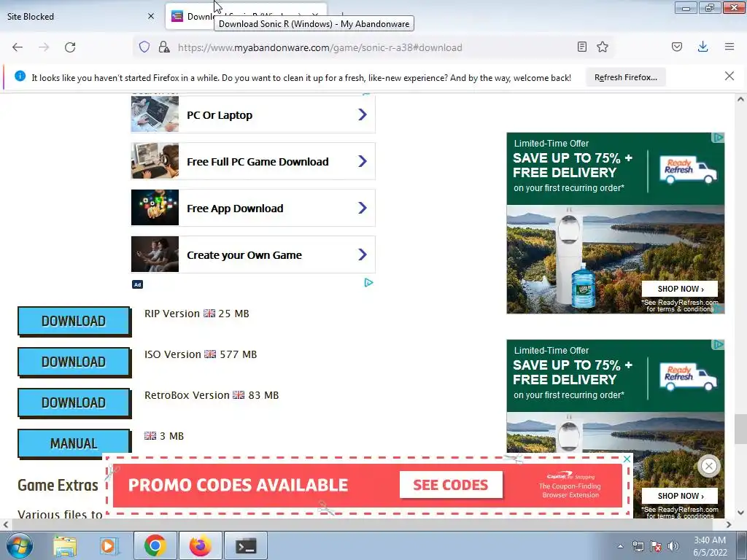Open the Free Full PC Game Download link

tap(253, 161)
